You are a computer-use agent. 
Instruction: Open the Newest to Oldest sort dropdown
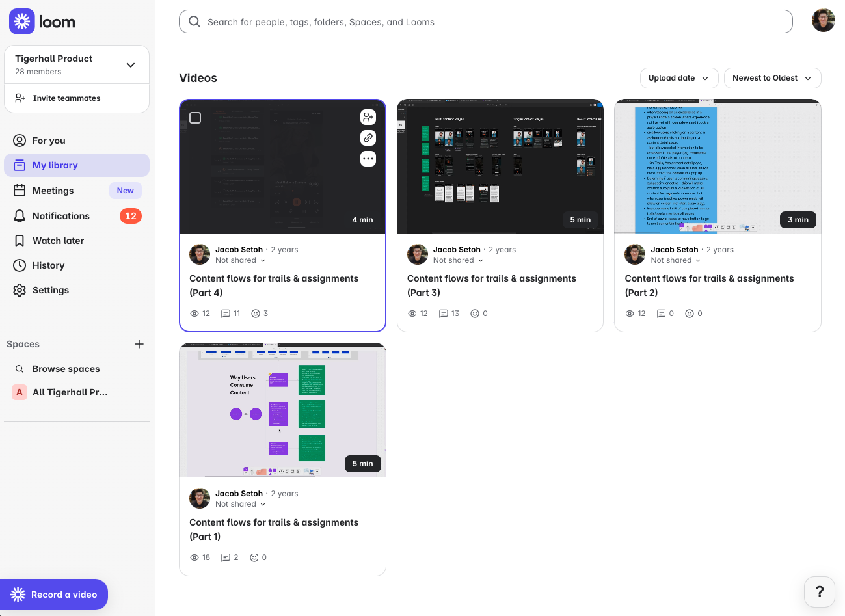coord(772,78)
